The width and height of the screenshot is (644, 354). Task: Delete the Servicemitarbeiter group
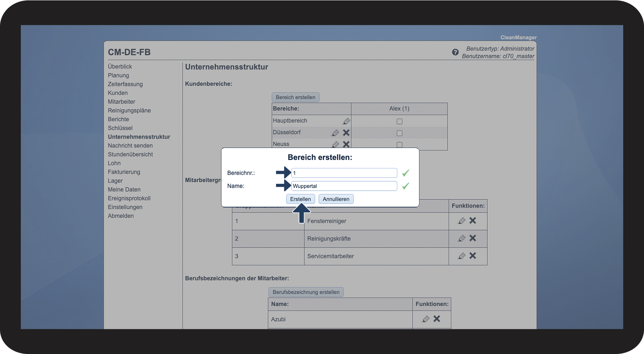pyautogui.click(x=473, y=256)
